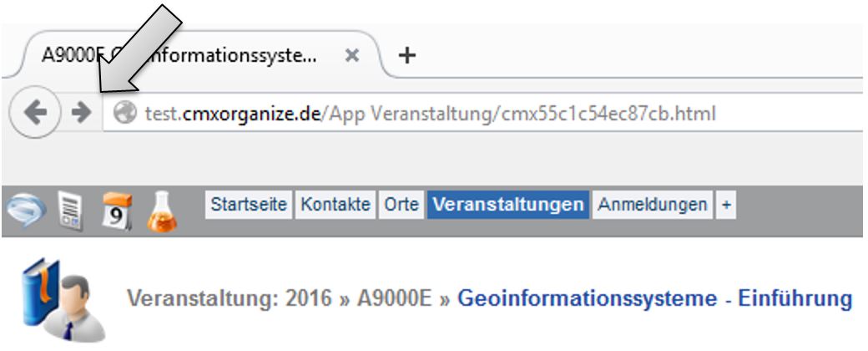
Task: Open the Geoinformationssysteme - Einführung link
Action: click(x=654, y=298)
